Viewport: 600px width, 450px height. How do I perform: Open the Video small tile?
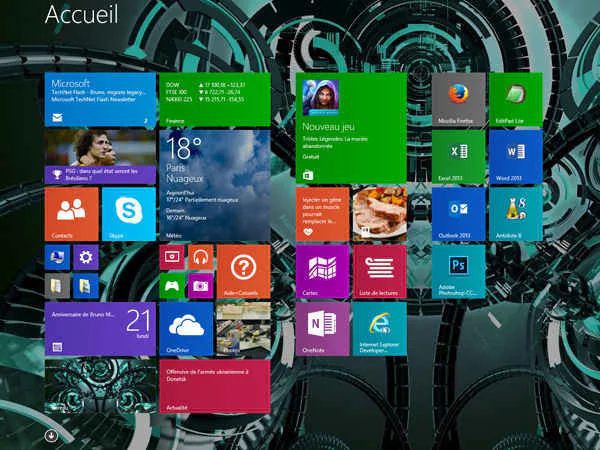coord(172,258)
